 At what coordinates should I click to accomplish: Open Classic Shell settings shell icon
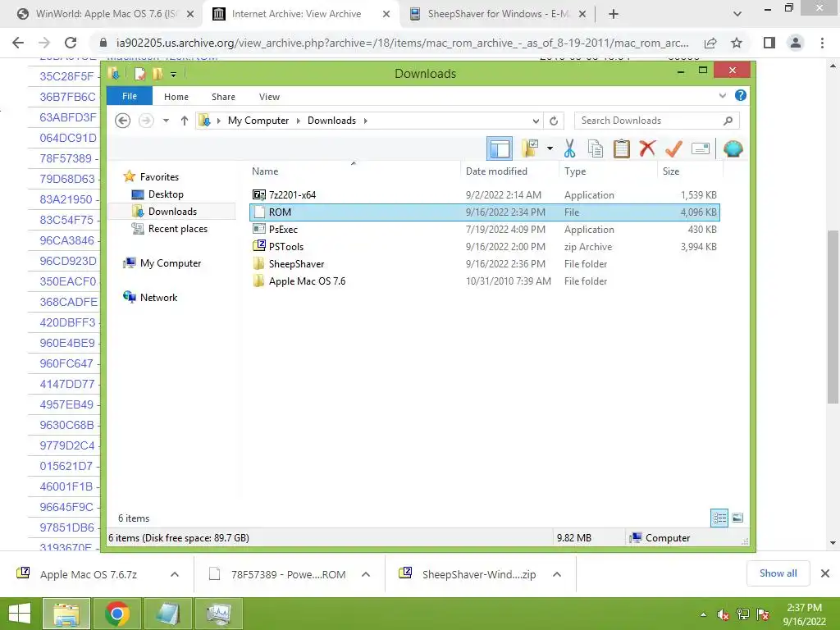click(x=733, y=148)
